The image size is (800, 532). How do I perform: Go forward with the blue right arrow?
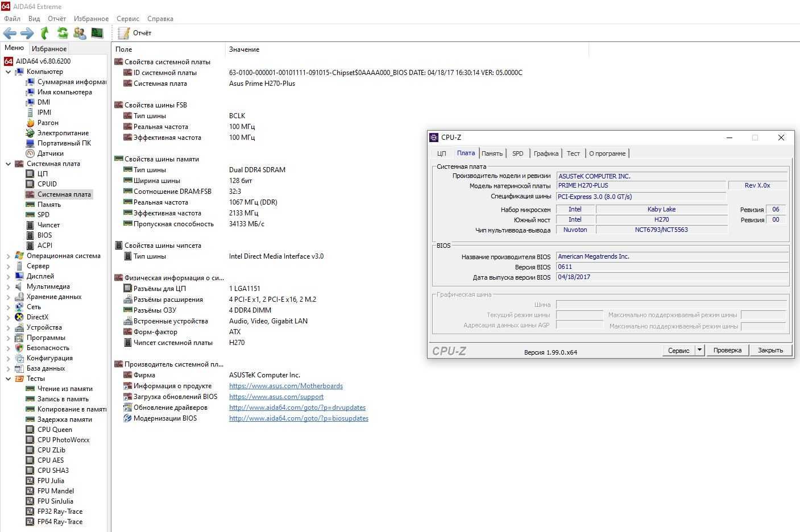click(x=27, y=33)
